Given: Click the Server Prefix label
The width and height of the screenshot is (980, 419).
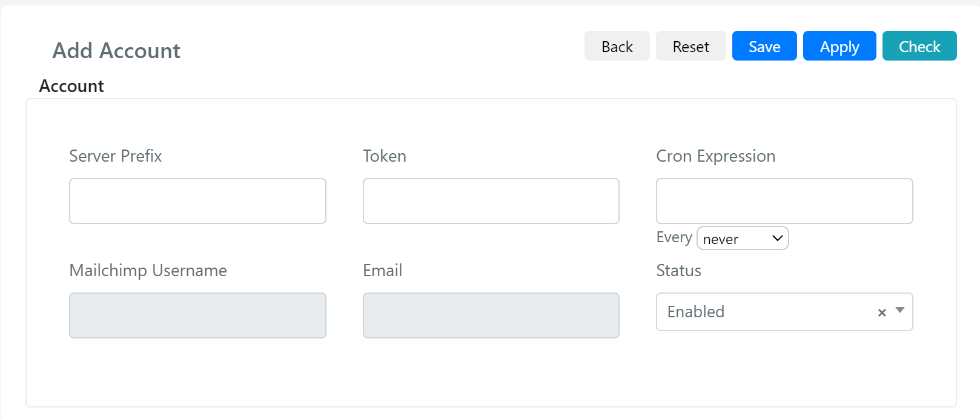Looking at the screenshot, I should (116, 156).
